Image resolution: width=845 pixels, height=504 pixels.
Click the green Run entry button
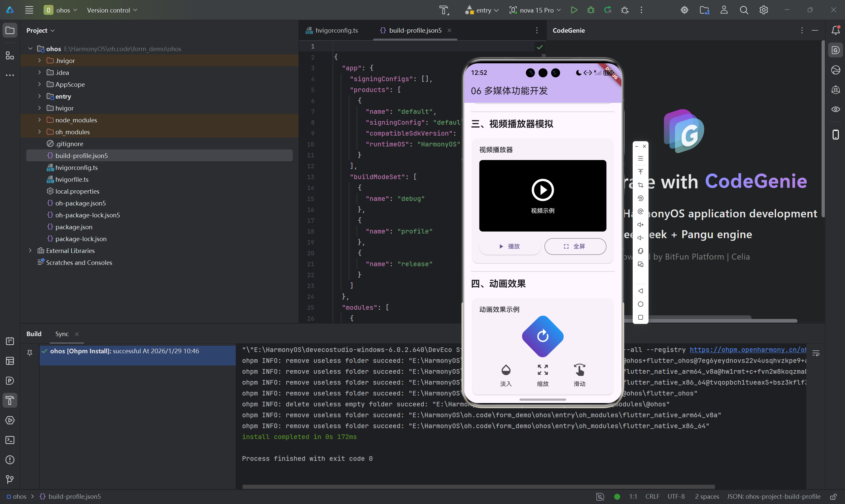coord(574,10)
